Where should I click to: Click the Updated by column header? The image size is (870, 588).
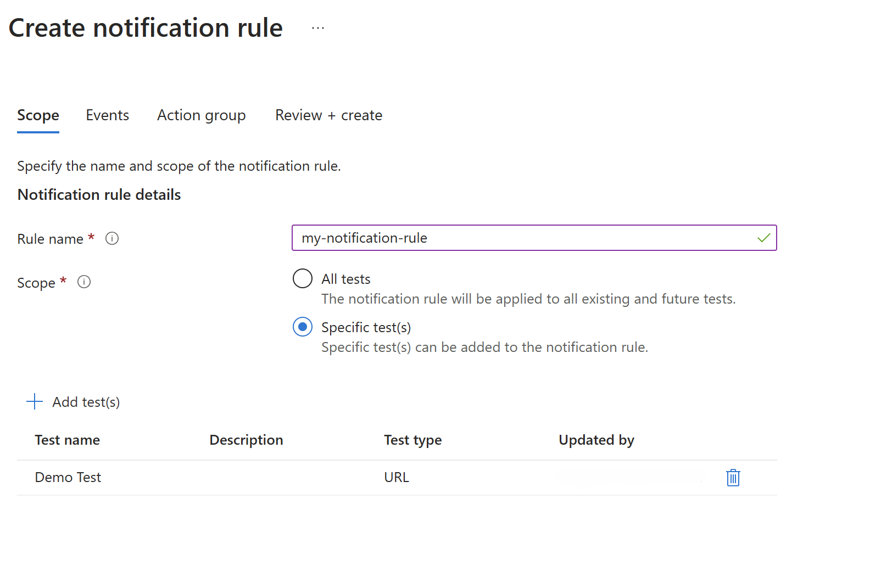point(596,440)
